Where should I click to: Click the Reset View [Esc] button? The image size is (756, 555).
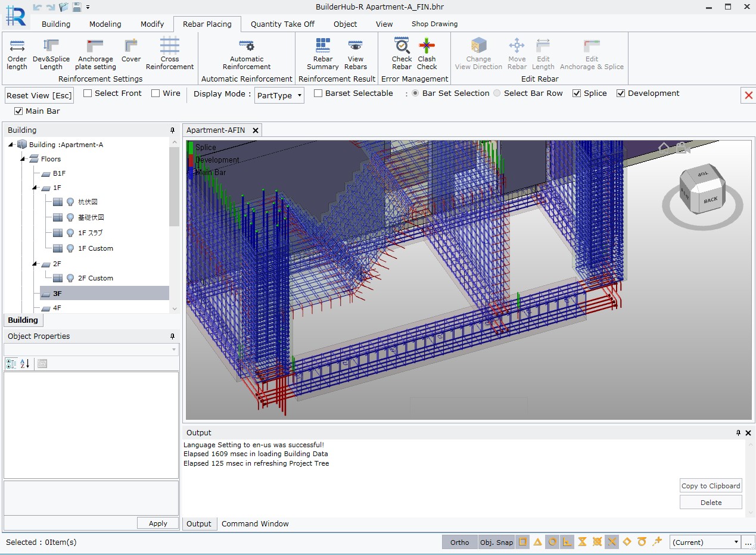pyautogui.click(x=39, y=95)
